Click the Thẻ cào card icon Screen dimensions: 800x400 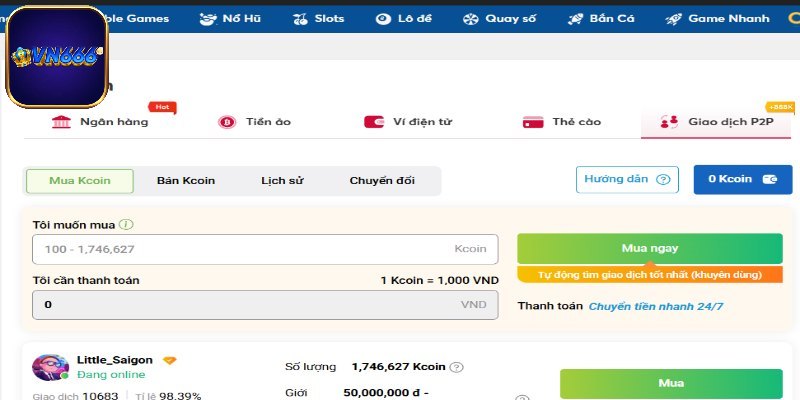533,122
